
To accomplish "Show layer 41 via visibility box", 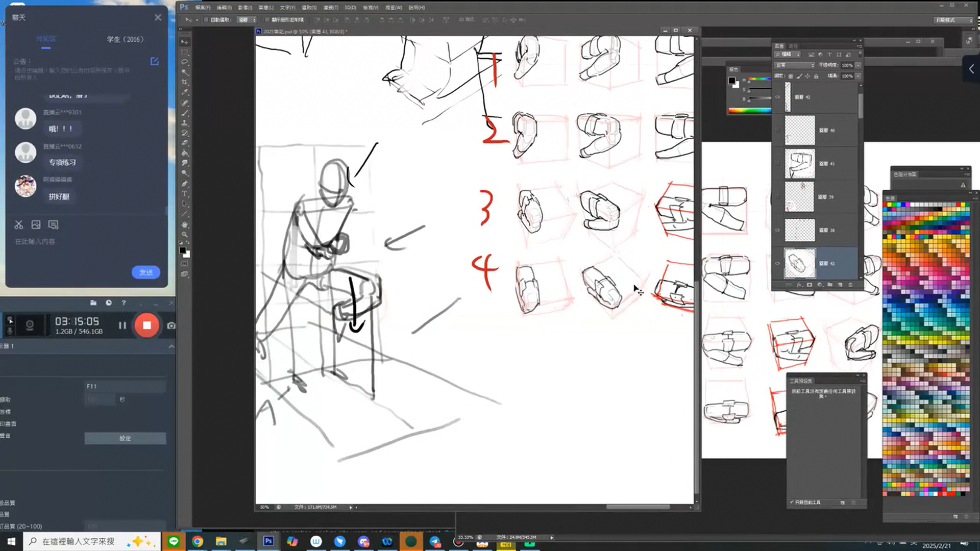I will click(778, 164).
